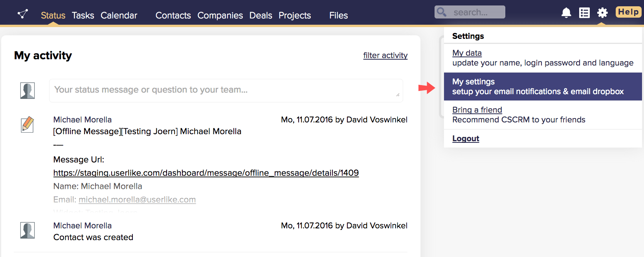Choose My data from Settings dropdown

467,53
